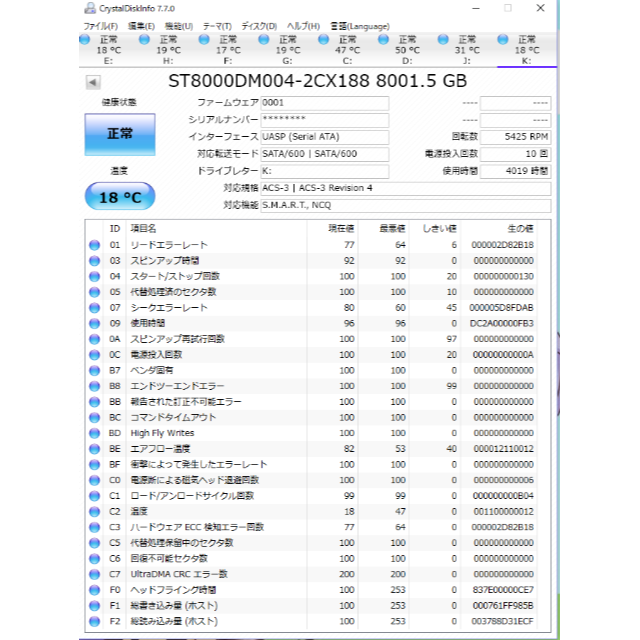Viewport: 640px width, 640px height.
Task: Open the ヘルプ(H) menu
Action: coord(303,27)
